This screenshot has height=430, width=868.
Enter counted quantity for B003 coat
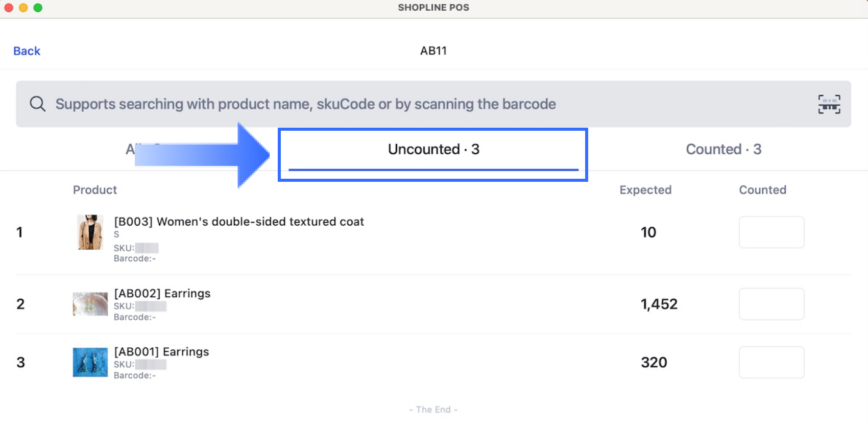pyautogui.click(x=771, y=232)
